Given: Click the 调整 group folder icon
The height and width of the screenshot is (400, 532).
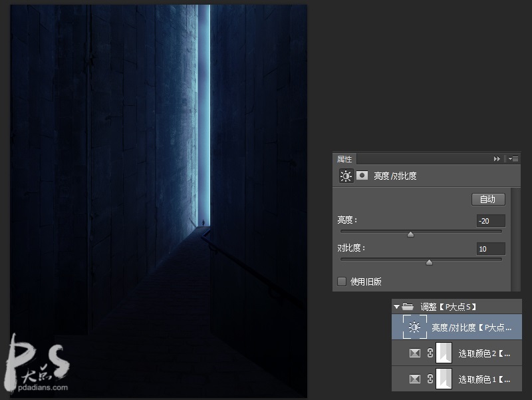Looking at the screenshot, I should (x=408, y=307).
